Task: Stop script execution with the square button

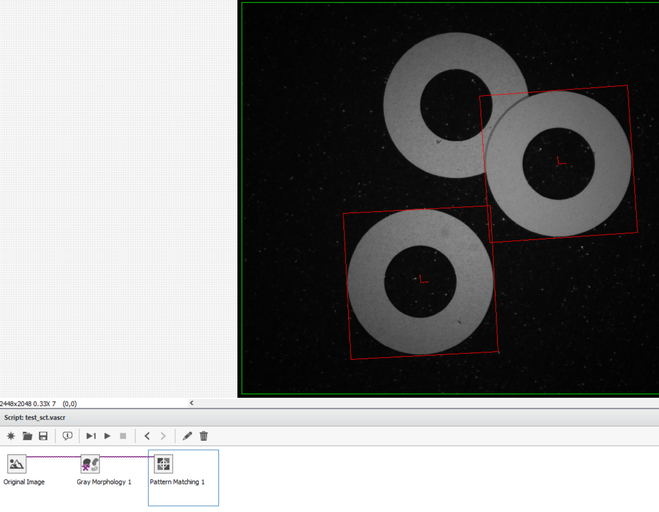Action: 123,436
